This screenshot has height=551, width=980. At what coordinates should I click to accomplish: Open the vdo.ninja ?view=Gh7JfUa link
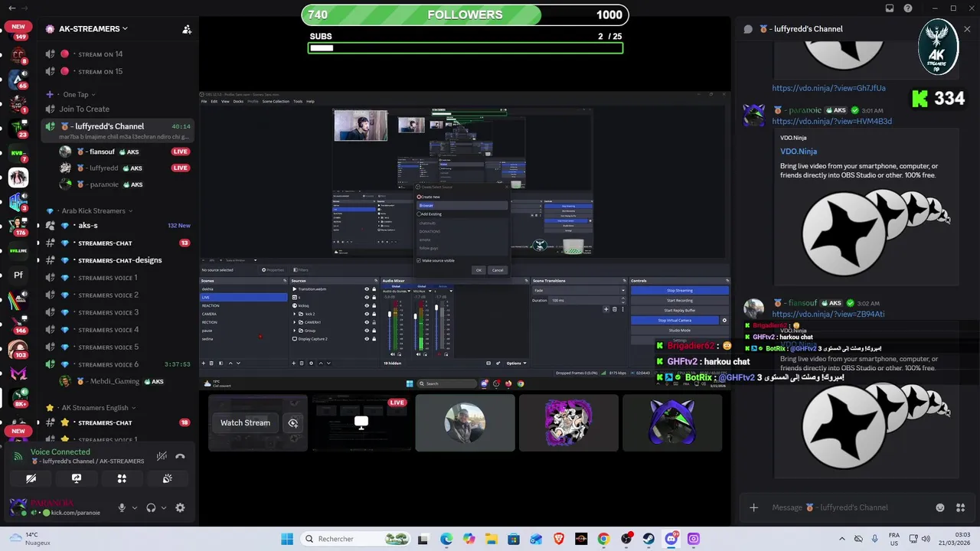pyautogui.click(x=828, y=89)
